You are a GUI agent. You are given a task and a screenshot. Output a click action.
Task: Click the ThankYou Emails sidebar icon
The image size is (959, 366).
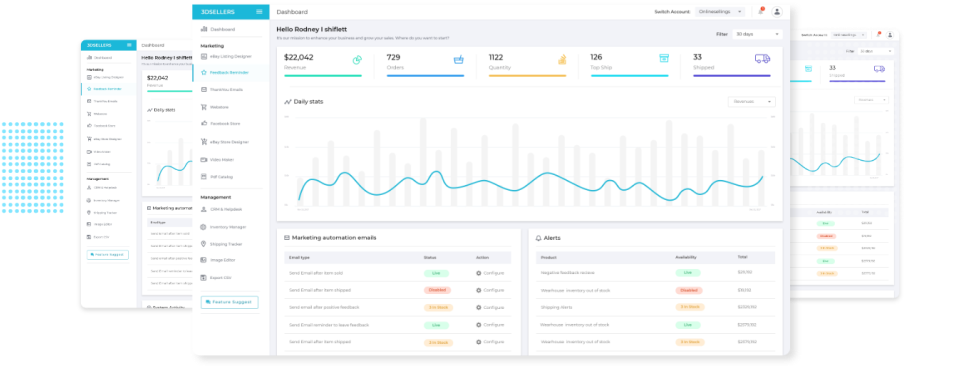coord(204,89)
